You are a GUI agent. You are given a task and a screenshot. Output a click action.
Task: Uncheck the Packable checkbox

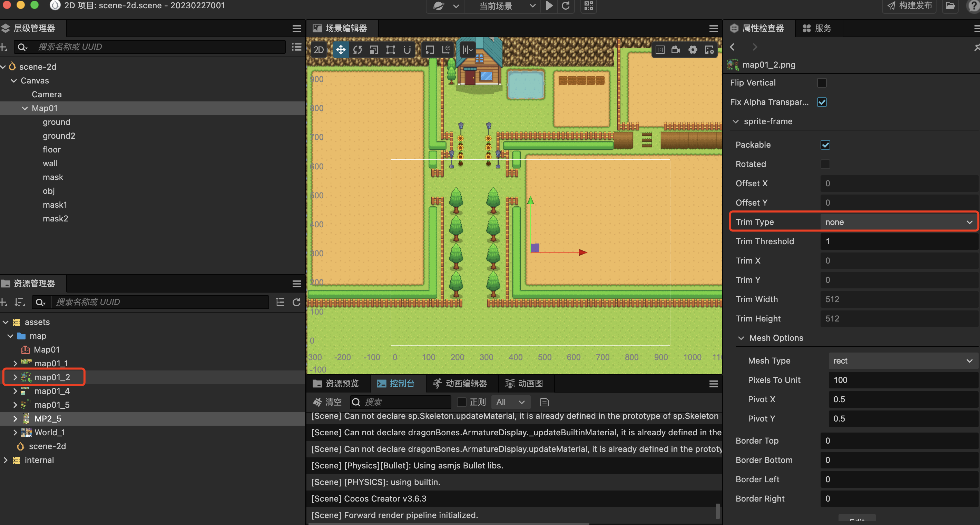[825, 145]
